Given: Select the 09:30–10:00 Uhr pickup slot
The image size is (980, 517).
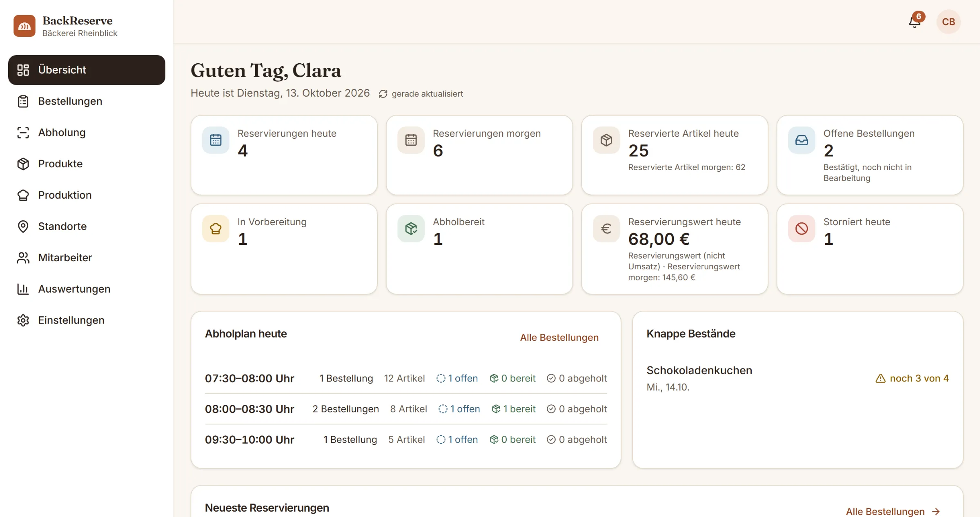Looking at the screenshot, I should (x=406, y=439).
